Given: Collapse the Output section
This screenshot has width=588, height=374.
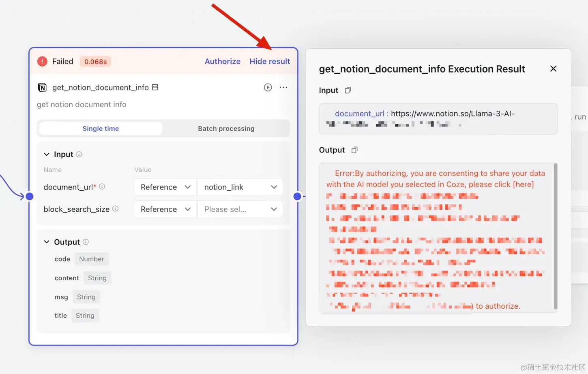Looking at the screenshot, I should (x=47, y=242).
